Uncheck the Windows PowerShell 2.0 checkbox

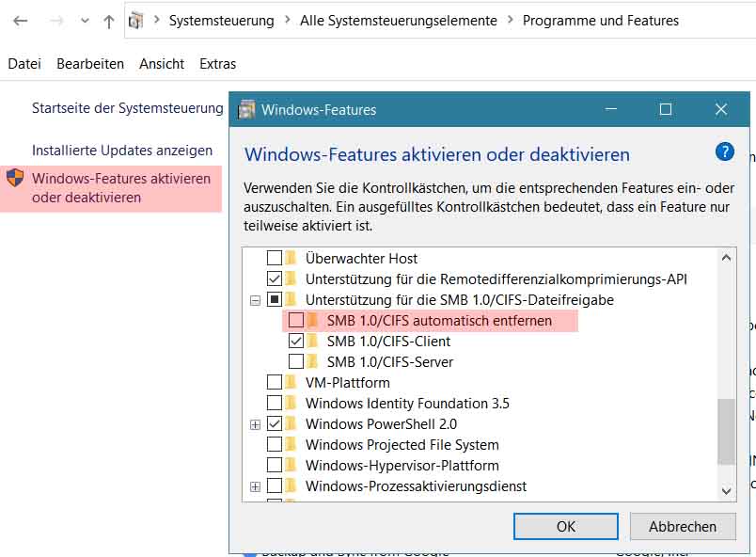point(275,424)
